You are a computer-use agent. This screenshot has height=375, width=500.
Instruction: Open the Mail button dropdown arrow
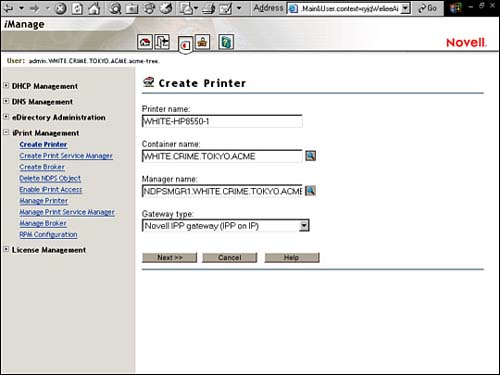tap(196, 8)
